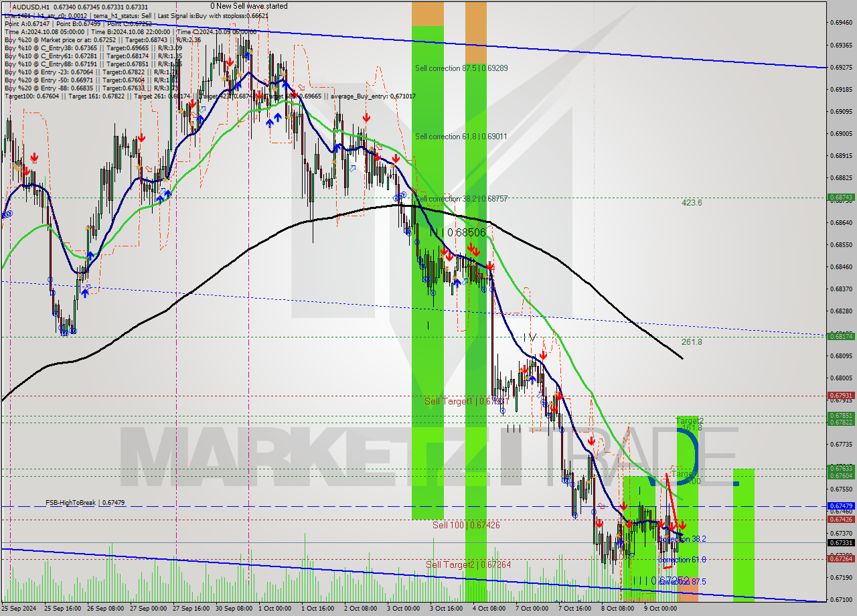Viewport: 857px width, 616px height.
Task: Select the 'Buy %10 @ Entry -23' line
Action: coord(91,72)
